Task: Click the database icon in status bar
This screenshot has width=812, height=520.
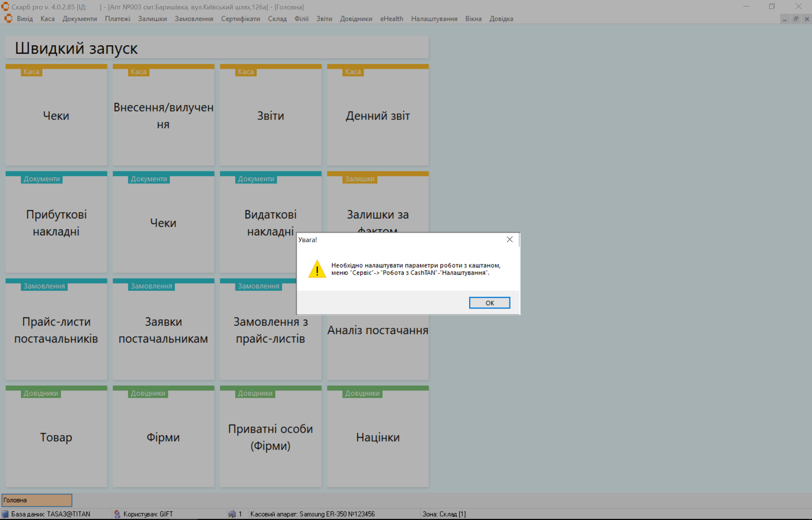Action: tap(5, 514)
